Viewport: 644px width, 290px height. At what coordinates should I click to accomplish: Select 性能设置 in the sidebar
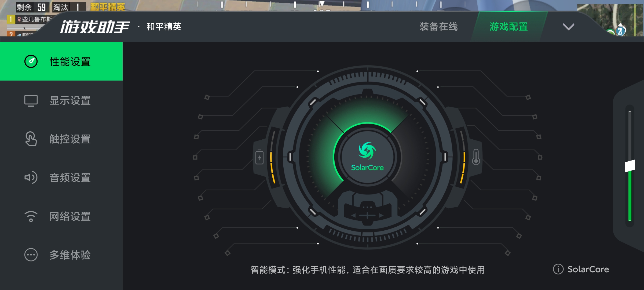click(x=61, y=61)
